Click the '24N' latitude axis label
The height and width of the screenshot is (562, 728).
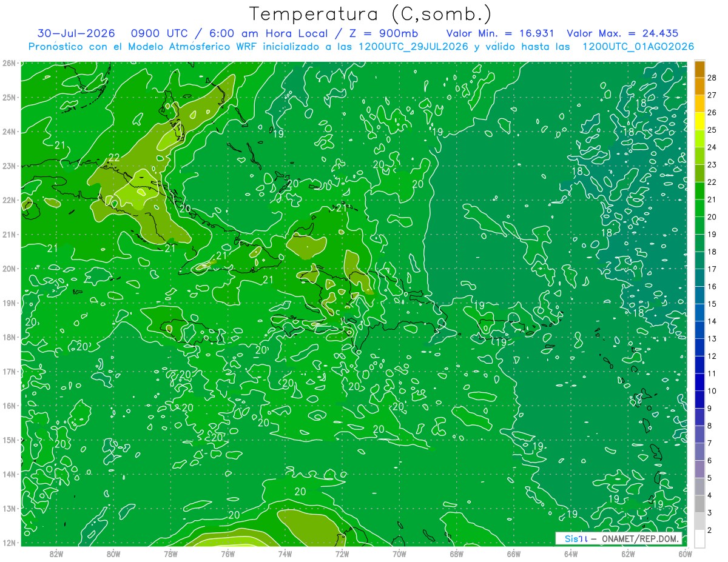pyautogui.click(x=9, y=132)
